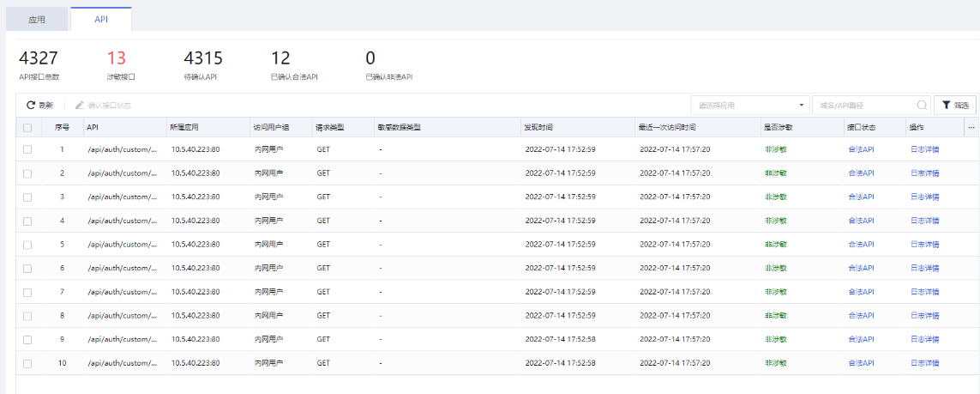Click the 4315 待确认API statistic
Viewport: 980px width, 394px height.
203,65
